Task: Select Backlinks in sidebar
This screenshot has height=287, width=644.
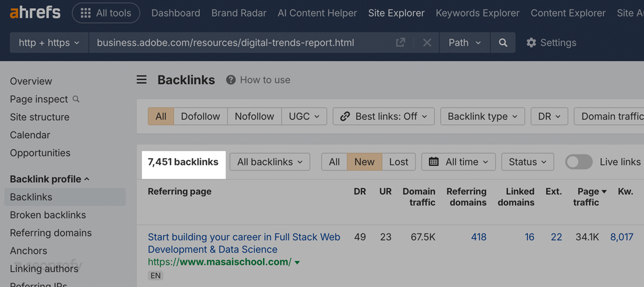Action: click(x=65, y=197)
